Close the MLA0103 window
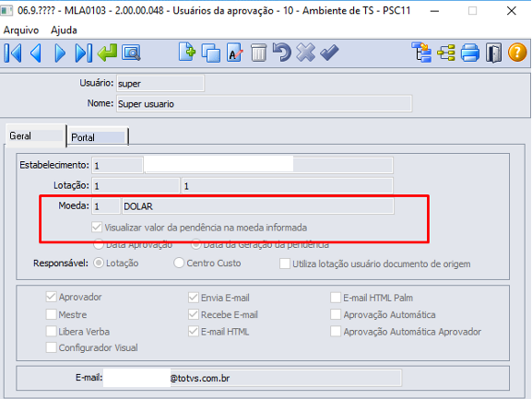 [x=512, y=11]
